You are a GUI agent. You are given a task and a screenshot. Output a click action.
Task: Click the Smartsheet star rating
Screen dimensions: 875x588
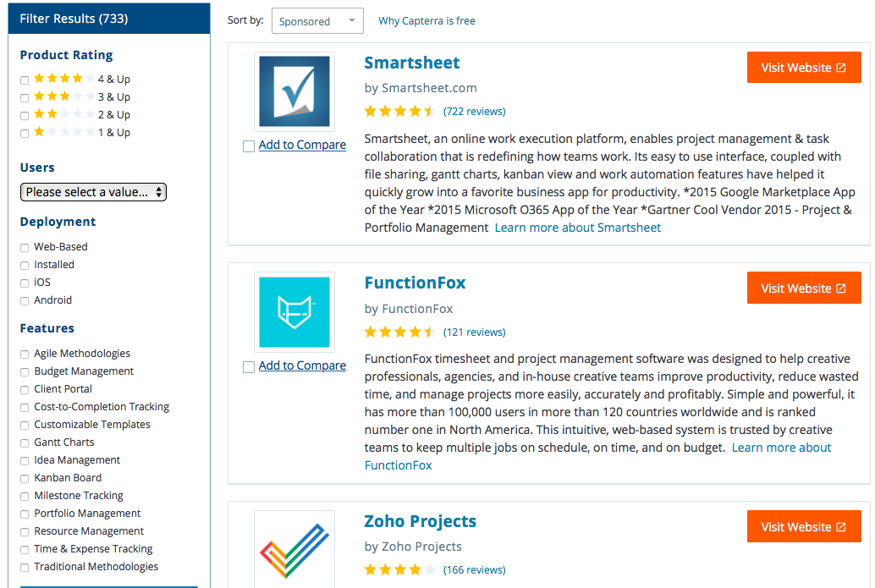coord(399,111)
